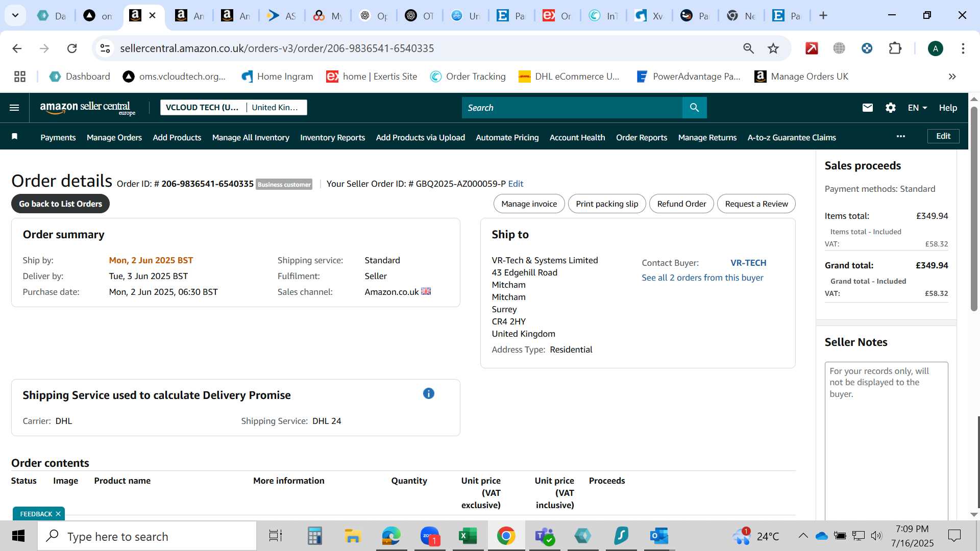Open the Manage Orders UK bookmark
Image resolution: width=980 pixels, height=551 pixels.
[x=801, y=77]
